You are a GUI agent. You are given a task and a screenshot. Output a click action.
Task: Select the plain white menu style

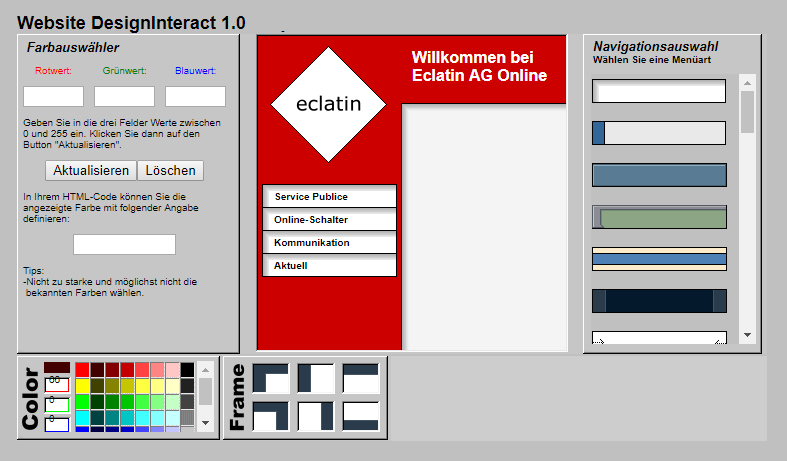(x=659, y=92)
